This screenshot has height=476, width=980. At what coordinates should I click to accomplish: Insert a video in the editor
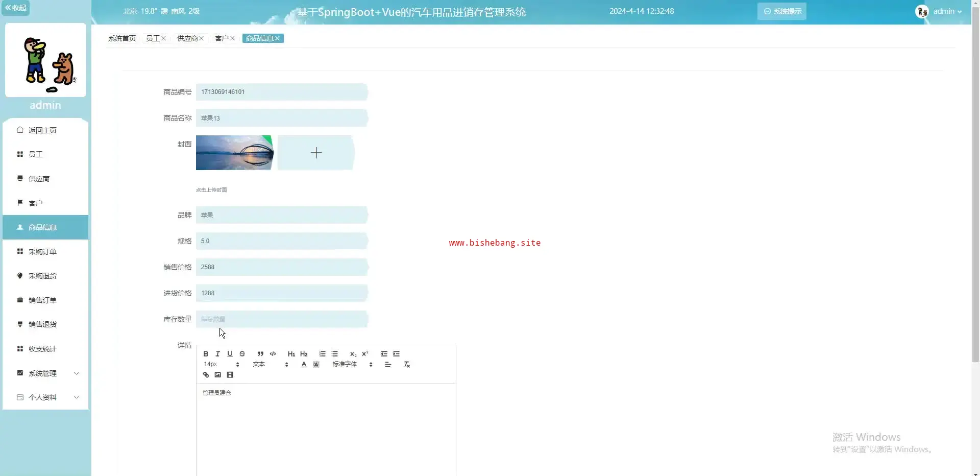click(x=230, y=375)
